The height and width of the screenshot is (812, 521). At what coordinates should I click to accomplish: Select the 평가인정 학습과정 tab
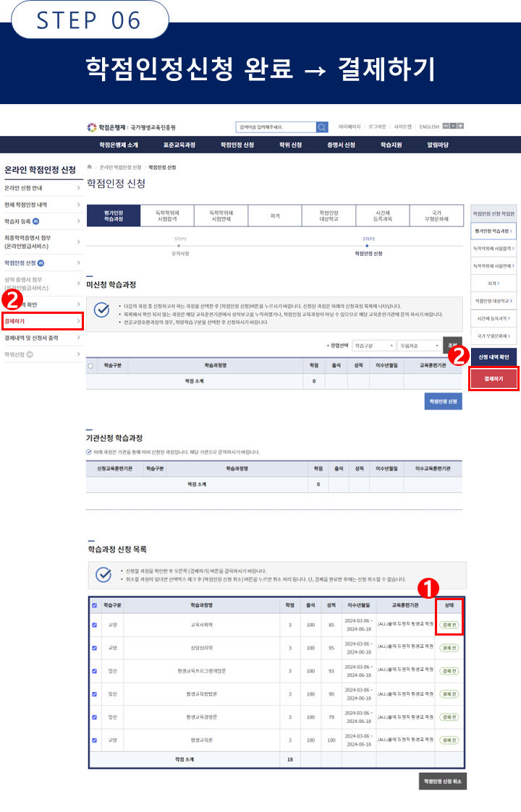(x=114, y=216)
